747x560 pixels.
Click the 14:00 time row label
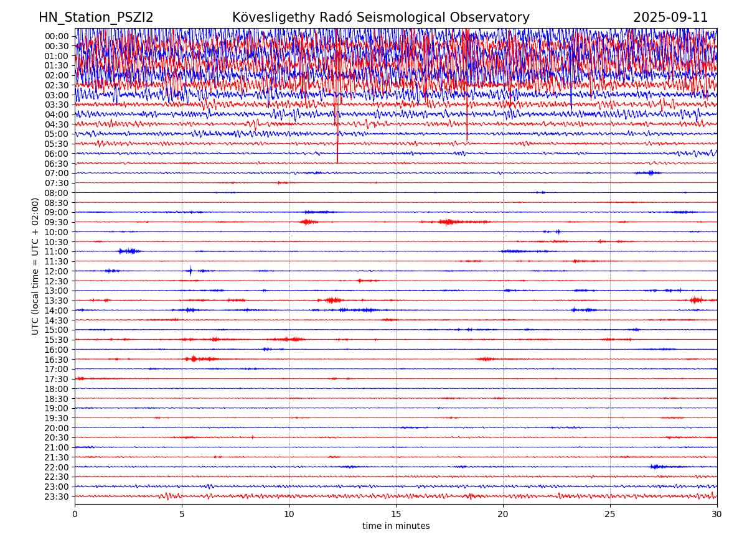click(x=57, y=310)
